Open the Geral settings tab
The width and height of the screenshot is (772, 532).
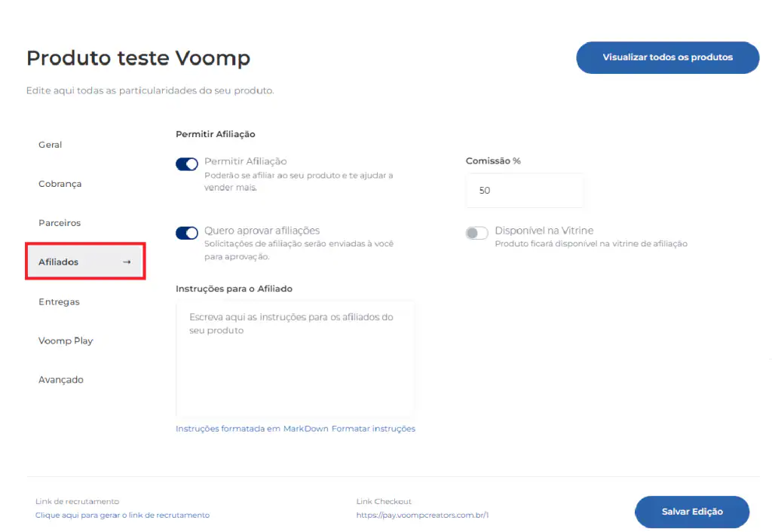pyautogui.click(x=51, y=145)
